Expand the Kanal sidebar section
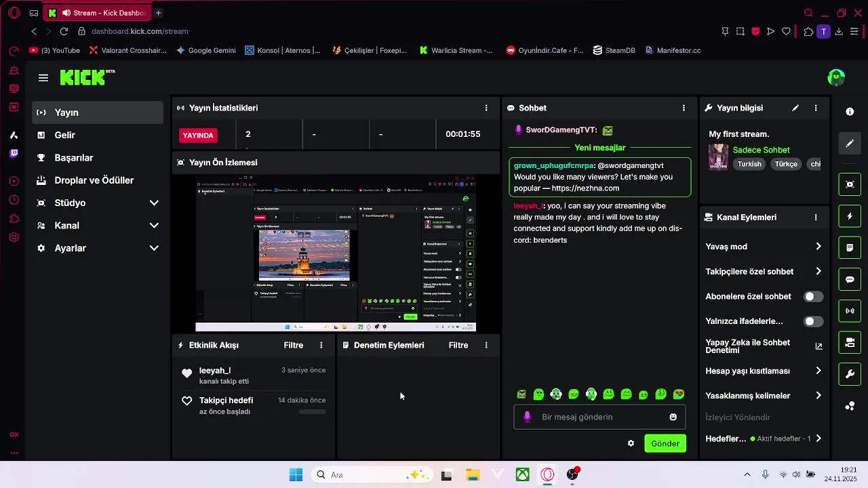Screen dimensions: 868x488 [98, 226]
